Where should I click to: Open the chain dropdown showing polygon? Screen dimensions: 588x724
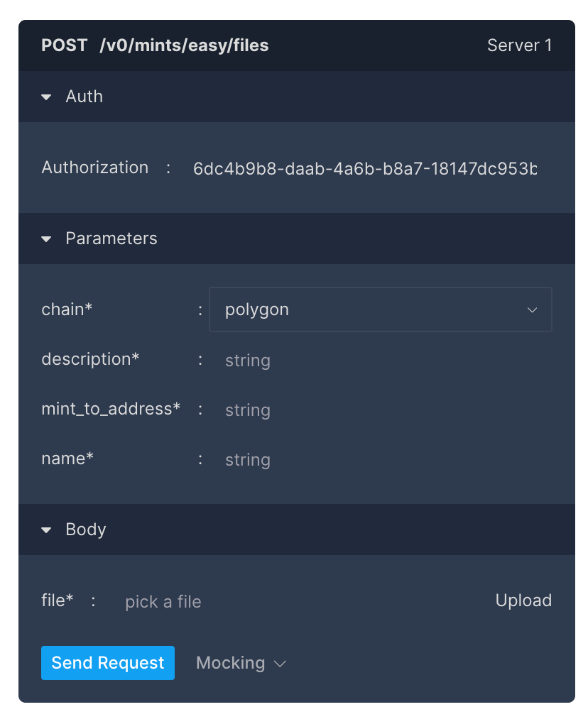pos(380,309)
